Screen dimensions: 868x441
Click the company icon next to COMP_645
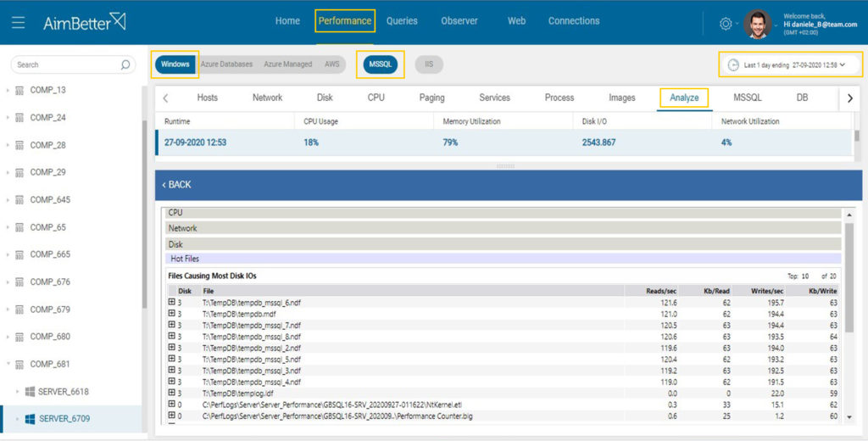point(19,200)
